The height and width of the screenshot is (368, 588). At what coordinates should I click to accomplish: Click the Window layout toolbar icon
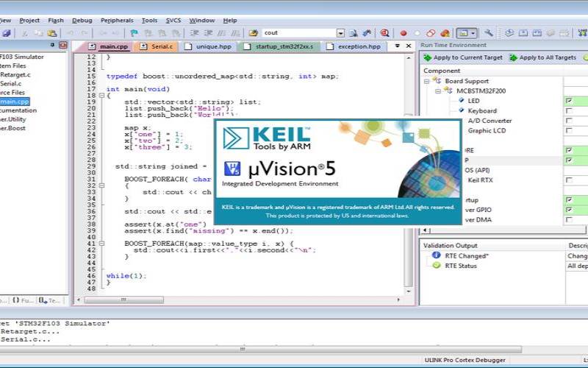click(x=464, y=33)
